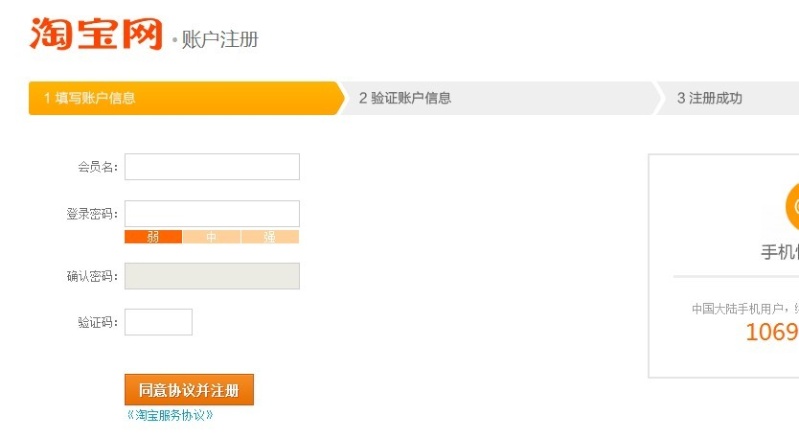Focus the 会员名 input field
This screenshot has width=799, height=439.
212,167
